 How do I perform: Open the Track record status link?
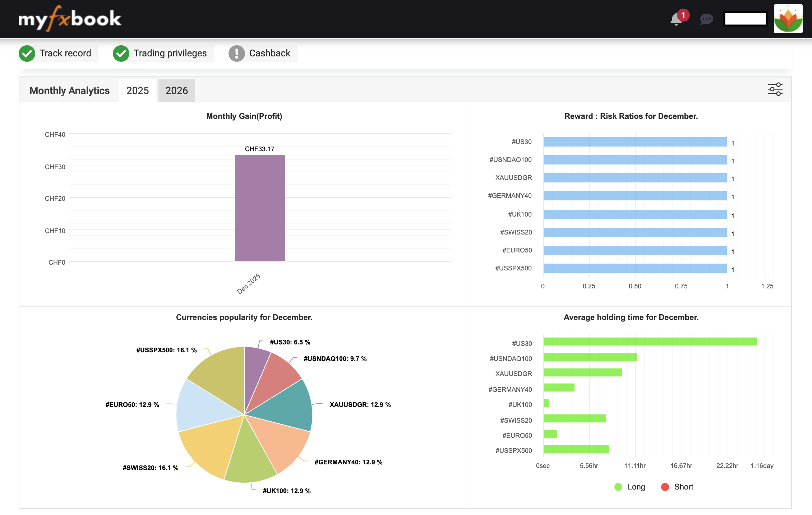click(65, 54)
